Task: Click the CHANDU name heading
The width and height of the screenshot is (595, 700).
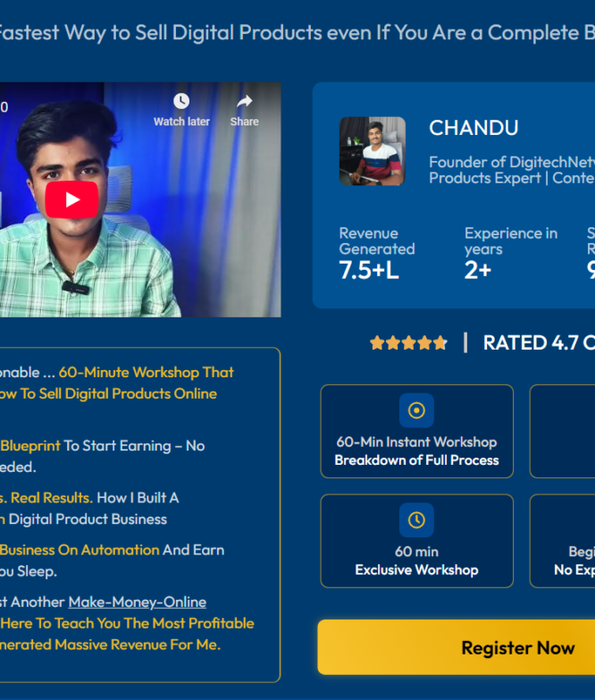Action: click(x=473, y=128)
